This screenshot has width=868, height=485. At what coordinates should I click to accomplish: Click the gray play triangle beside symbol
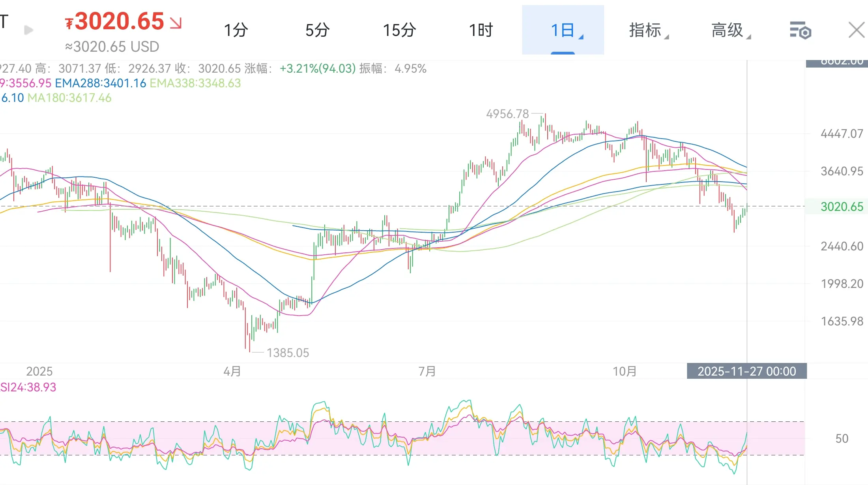point(28,30)
